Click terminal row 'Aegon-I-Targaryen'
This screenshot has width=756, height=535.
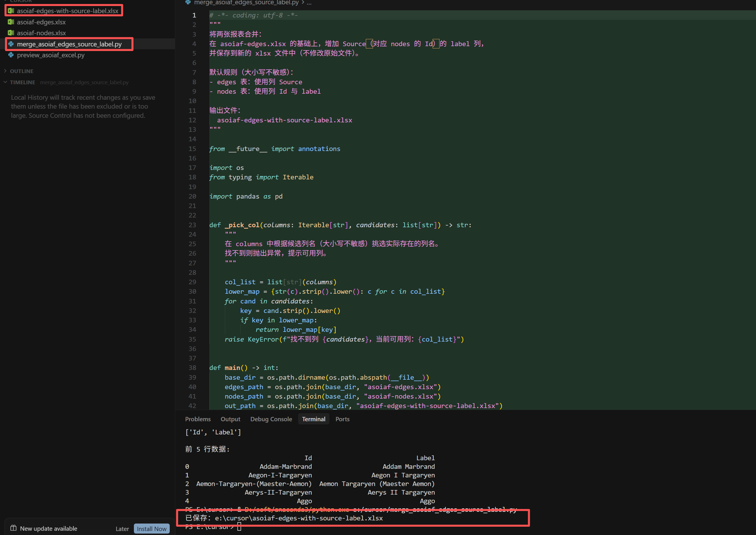(x=280, y=475)
